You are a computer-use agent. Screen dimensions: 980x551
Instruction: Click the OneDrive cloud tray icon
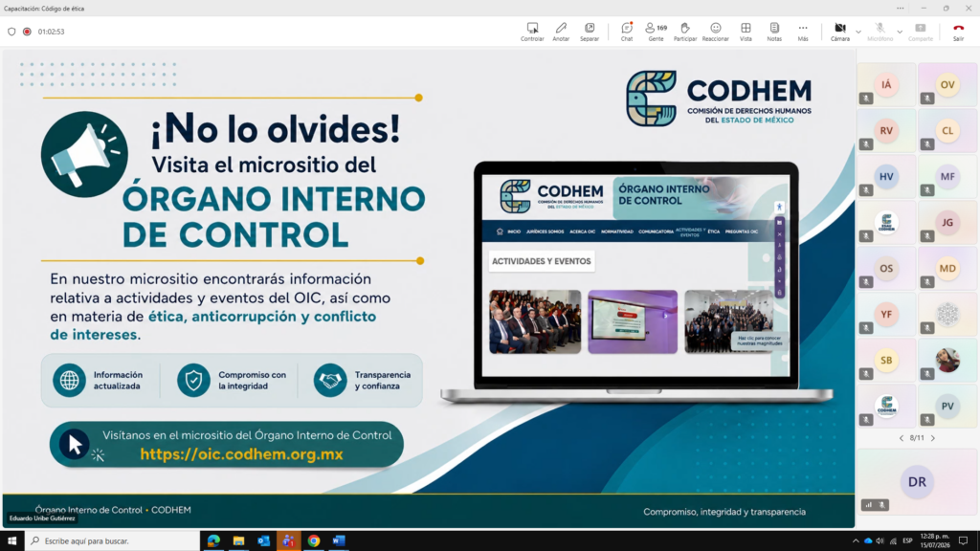click(x=868, y=541)
